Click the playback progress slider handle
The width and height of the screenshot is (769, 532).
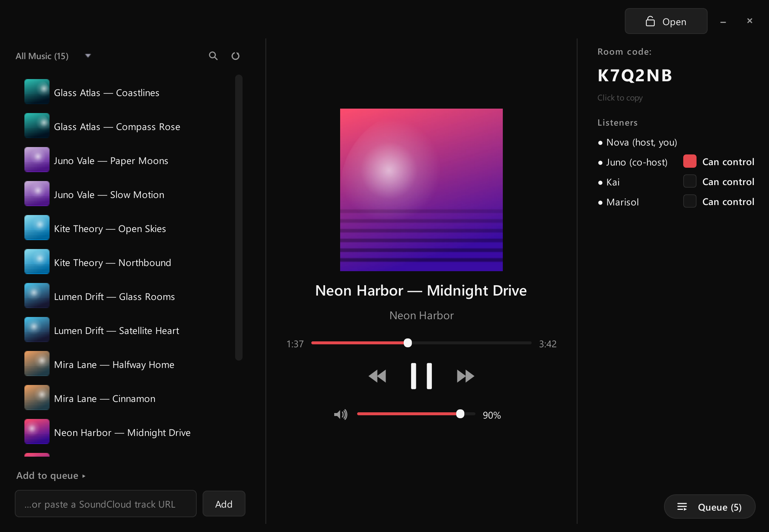tap(408, 343)
